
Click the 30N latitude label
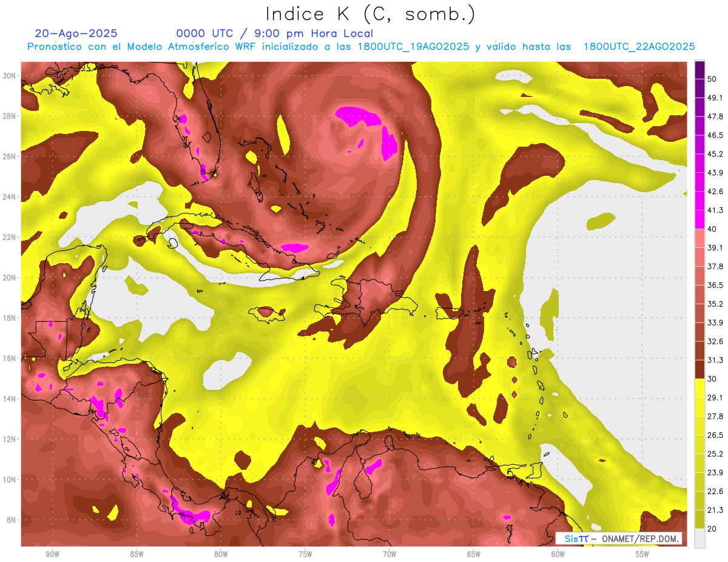[x=10, y=76]
